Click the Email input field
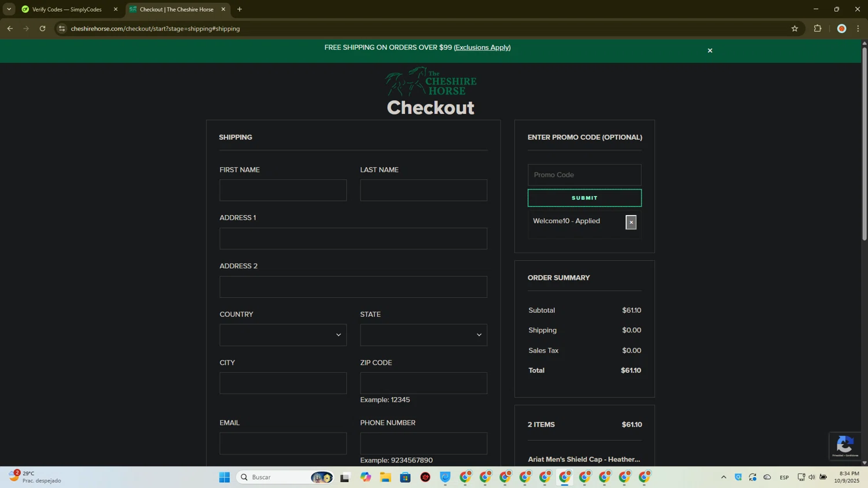 coord(283,443)
